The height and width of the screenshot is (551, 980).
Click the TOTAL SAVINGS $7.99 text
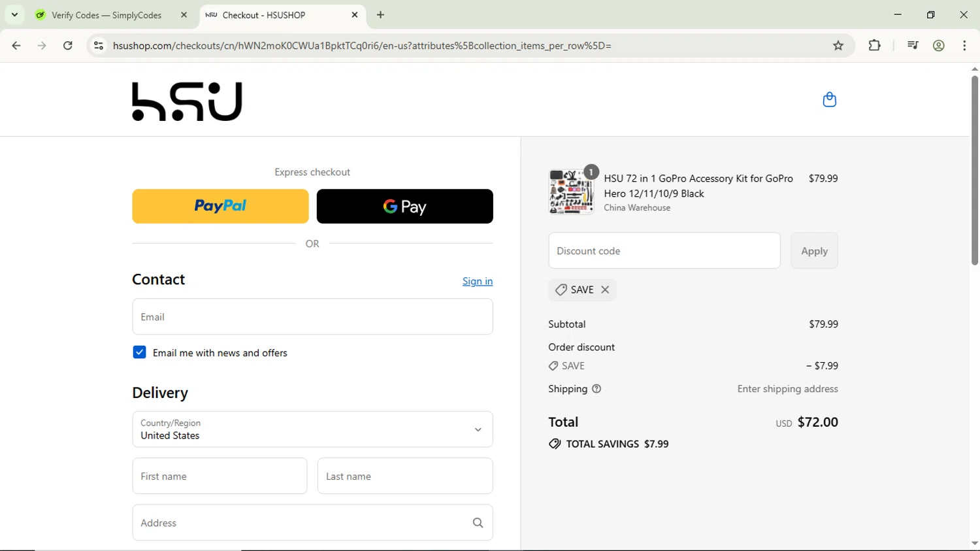[617, 444]
